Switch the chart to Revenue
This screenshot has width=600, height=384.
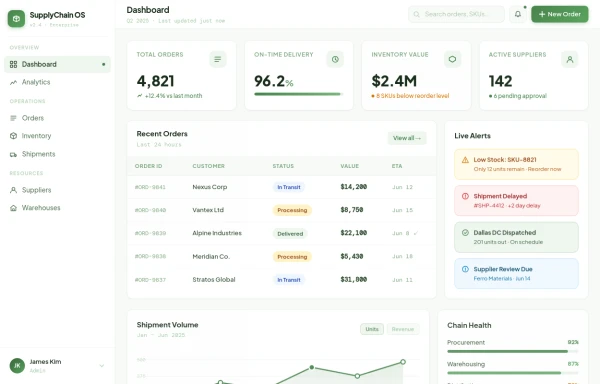click(x=403, y=329)
